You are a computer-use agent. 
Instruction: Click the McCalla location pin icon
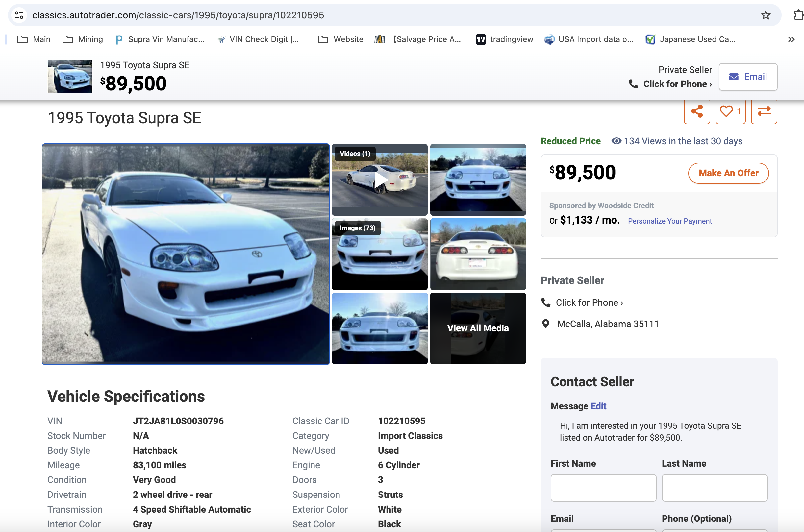pyautogui.click(x=546, y=324)
